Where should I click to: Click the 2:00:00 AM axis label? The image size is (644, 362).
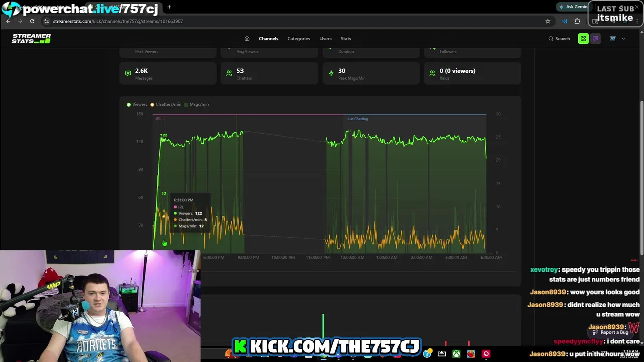[422, 257]
